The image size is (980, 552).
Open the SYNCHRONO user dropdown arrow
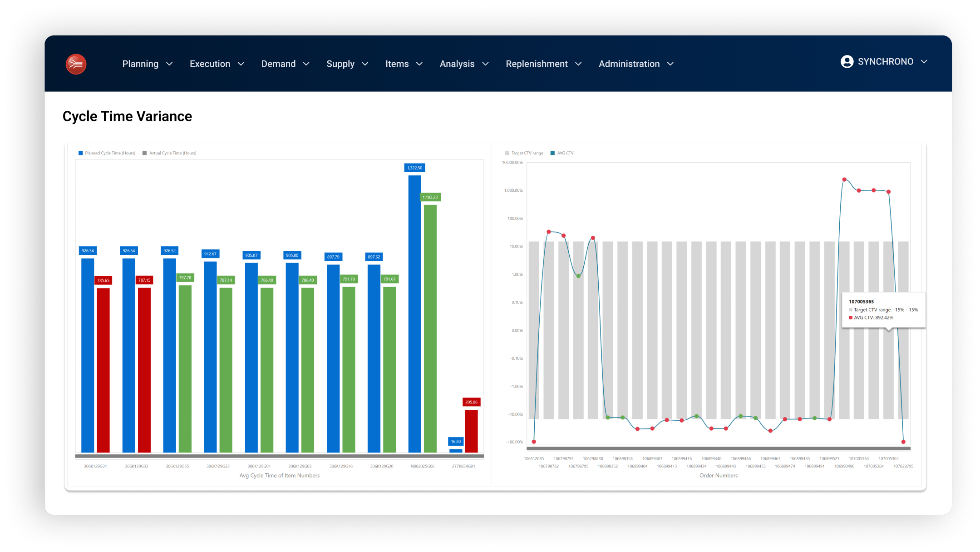click(x=924, y=62)
